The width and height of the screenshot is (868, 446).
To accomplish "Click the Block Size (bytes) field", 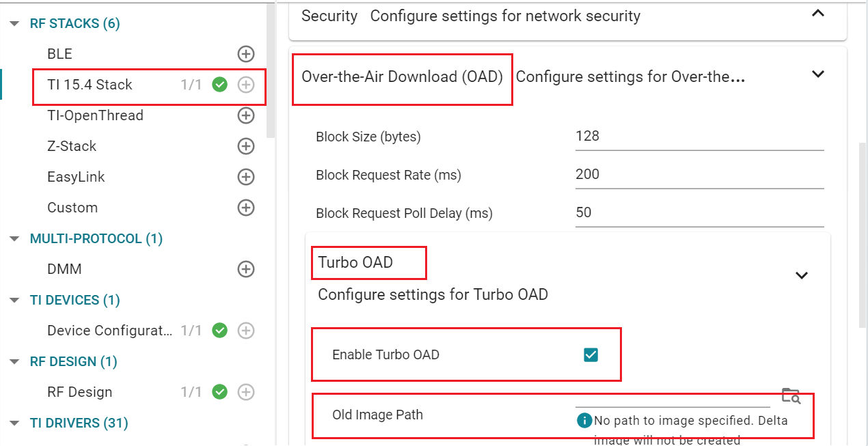I will coord(699,137).
